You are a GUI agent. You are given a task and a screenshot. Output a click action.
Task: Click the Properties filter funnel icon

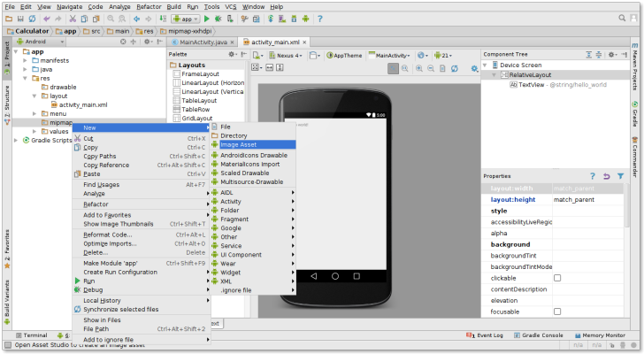click(x=621, y=176)
